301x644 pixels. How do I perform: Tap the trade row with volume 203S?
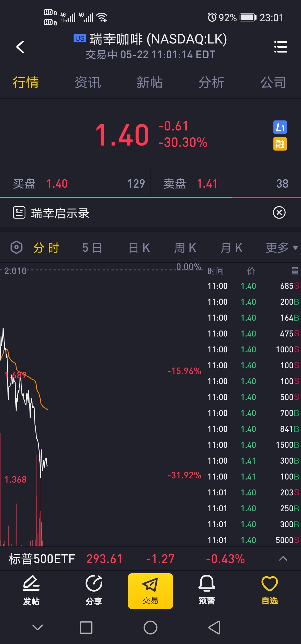click(x=253, y=492)
